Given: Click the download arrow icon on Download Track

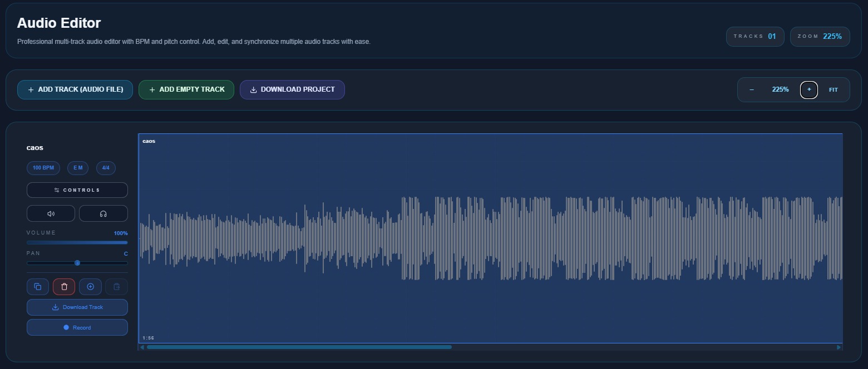Looking at the screenshot, I should 56,307.
